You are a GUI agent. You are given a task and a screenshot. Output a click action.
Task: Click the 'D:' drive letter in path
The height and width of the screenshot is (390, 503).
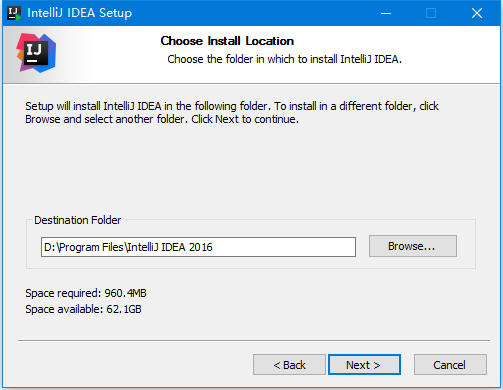point(49,247)
